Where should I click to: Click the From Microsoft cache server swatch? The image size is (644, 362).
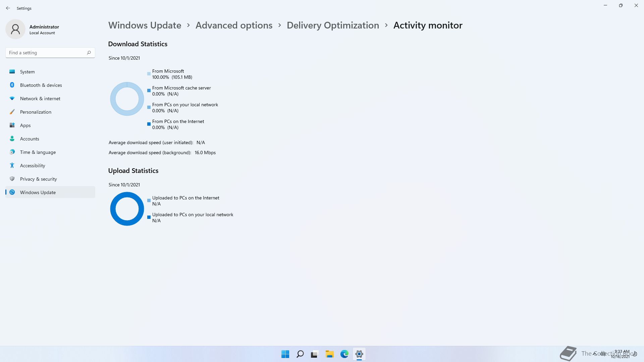point(149,90)
